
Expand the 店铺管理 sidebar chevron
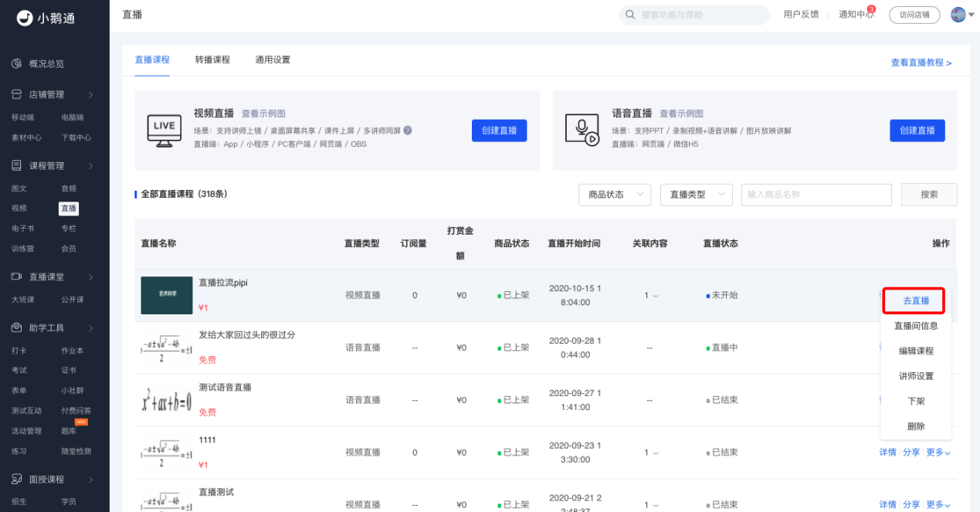(90, 95)
